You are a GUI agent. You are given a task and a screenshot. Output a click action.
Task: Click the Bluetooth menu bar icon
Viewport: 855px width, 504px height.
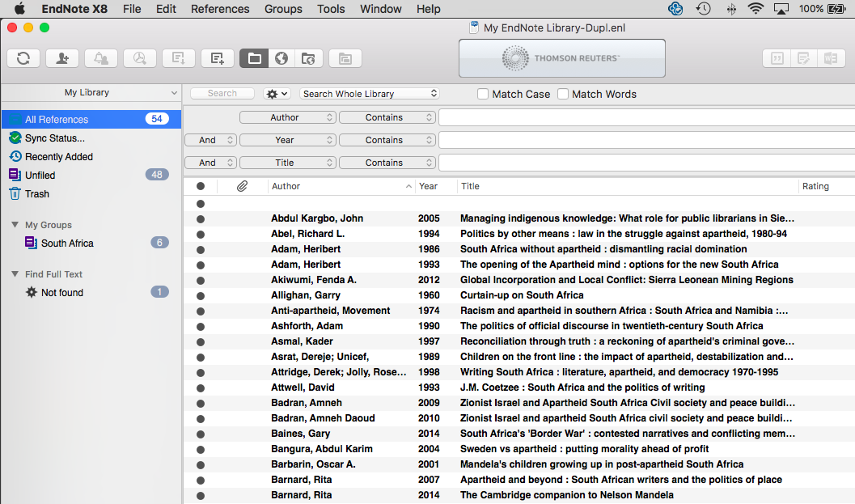(x=731, y=9)
